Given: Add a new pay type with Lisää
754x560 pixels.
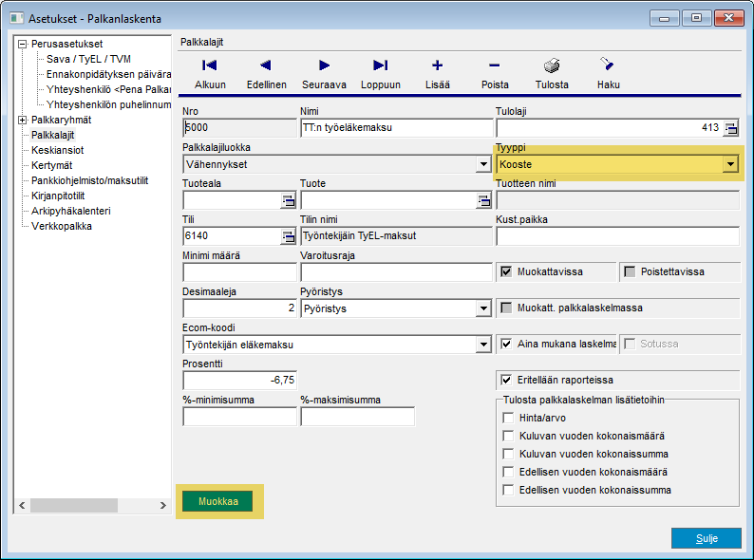Looking at the screenshot, I should pyautogui.click(x=437, y=73).
